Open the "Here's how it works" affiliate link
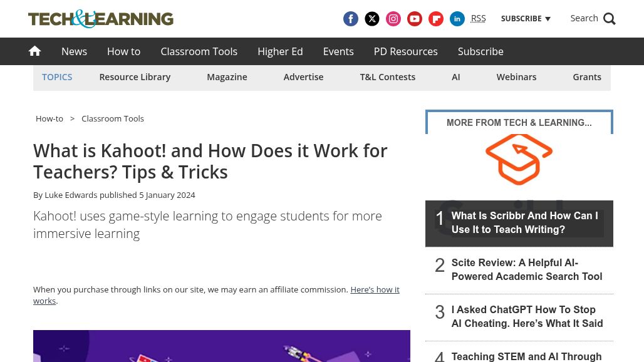 (x=375, y=290)
